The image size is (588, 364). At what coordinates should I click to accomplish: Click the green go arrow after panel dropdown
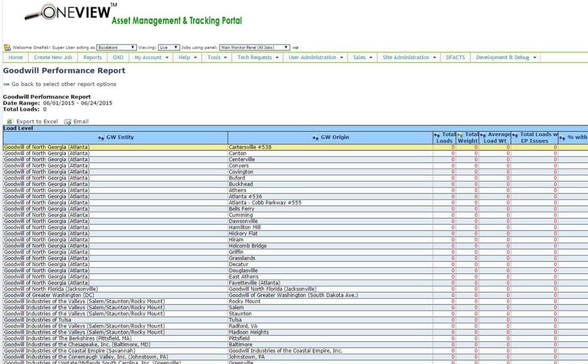(295, 48)
